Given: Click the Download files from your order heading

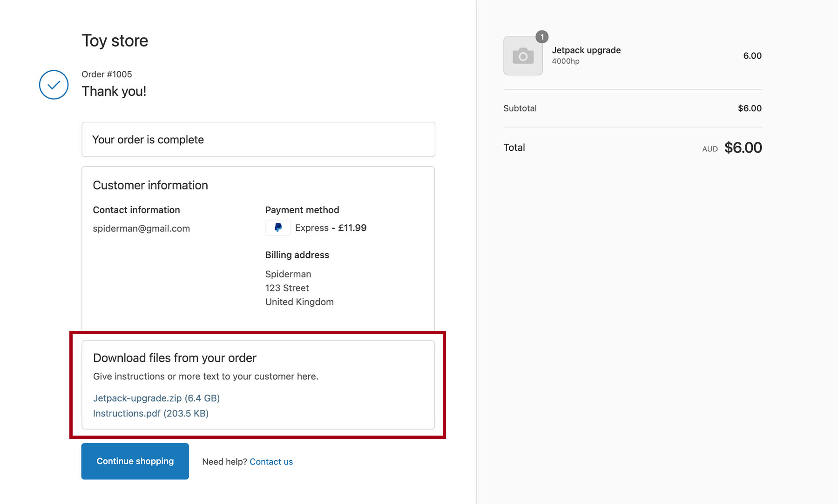Looking at the screenshot, I should click(175, 358).
